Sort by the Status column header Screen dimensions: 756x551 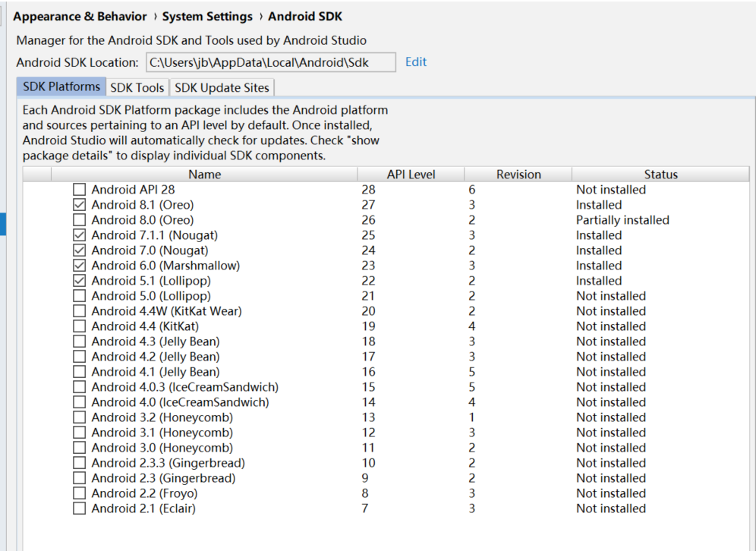[660, 175]
